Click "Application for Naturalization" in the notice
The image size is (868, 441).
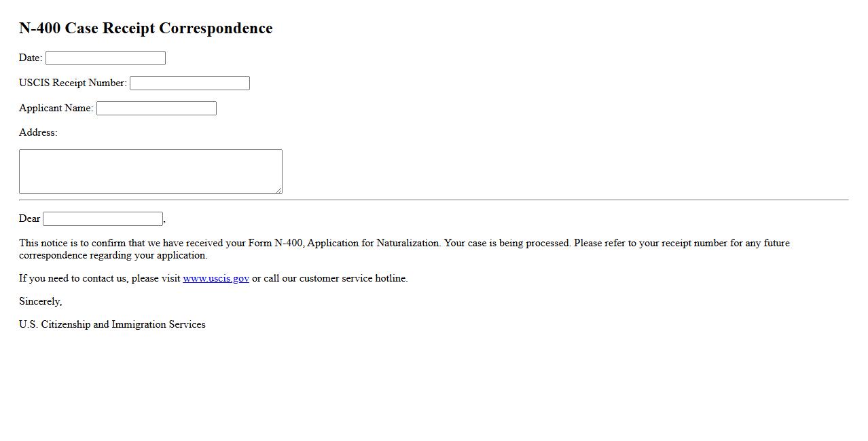point(374,243)
